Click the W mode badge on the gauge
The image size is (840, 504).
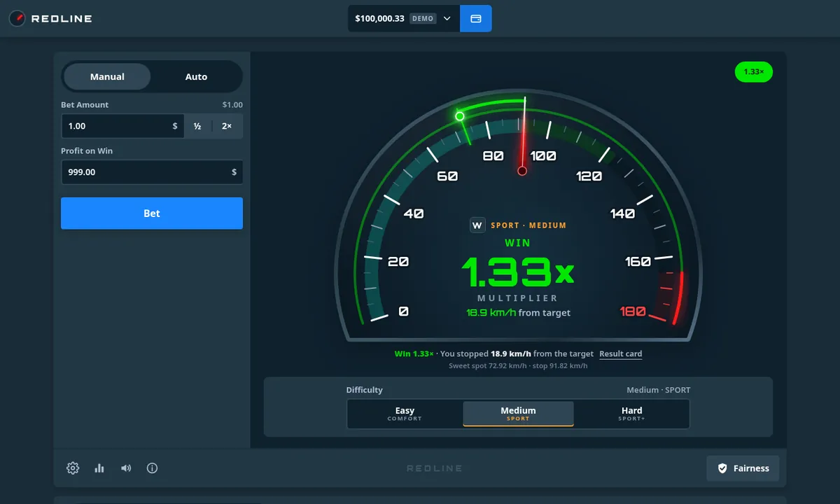point(477,225)
